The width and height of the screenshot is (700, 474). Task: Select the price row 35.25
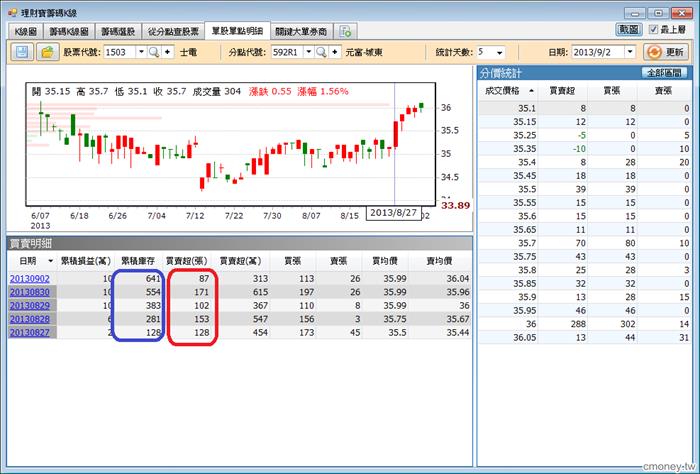[x=585, y=135]
